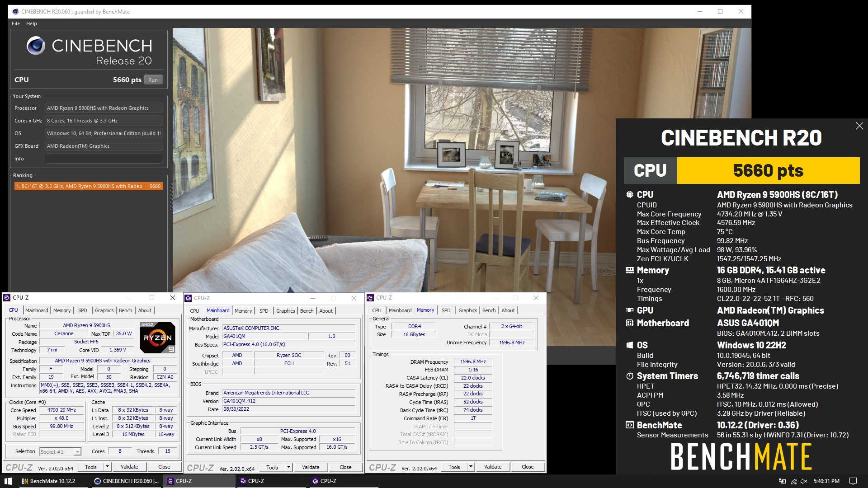868x488 pixels.
Task: Open the Windows Start menu
Action: [8, 481]
